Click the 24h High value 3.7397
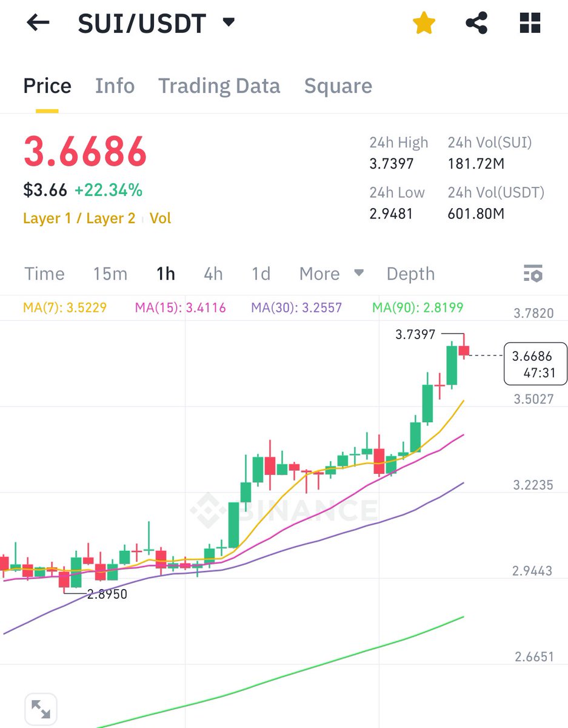The height and width of the screenshot is (728, 568). pyautogui.click(x=392, y=164)
